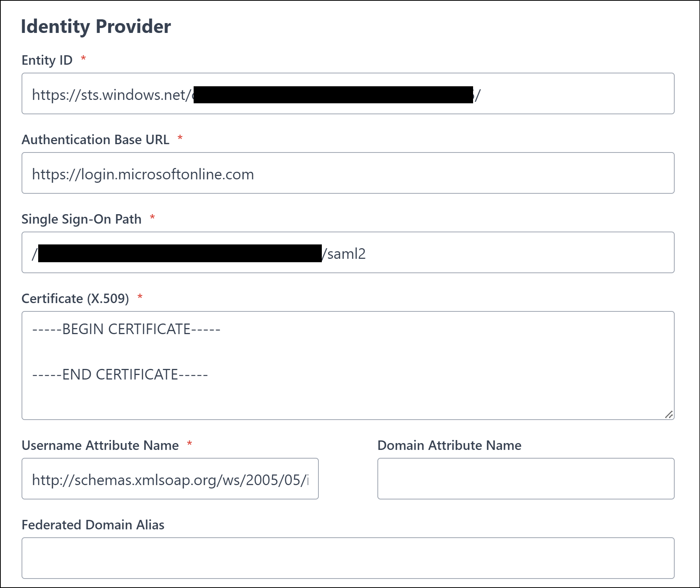Viewport: 700px width, 588px height.
Task: Click the empty Domain Attribute Name field
Action: click(x=526, y=479)
